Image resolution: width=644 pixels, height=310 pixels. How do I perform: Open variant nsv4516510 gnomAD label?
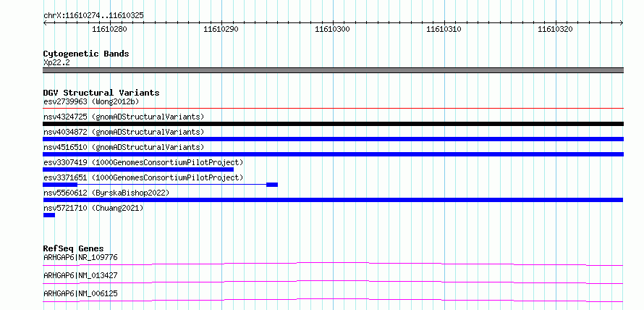tap(124, 147)
